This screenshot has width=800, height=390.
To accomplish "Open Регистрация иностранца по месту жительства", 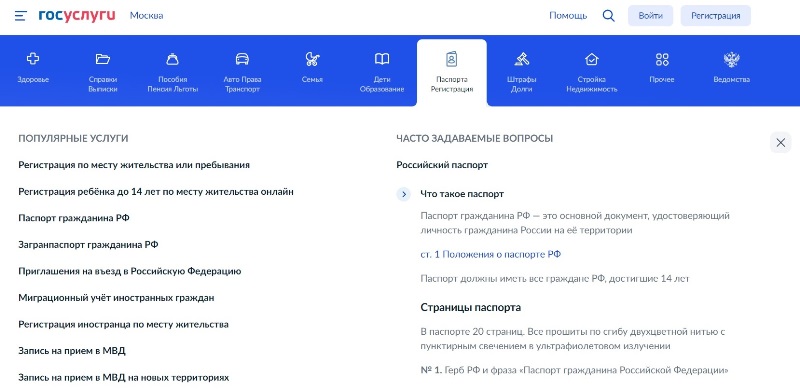I will click(x=123, y=325).
